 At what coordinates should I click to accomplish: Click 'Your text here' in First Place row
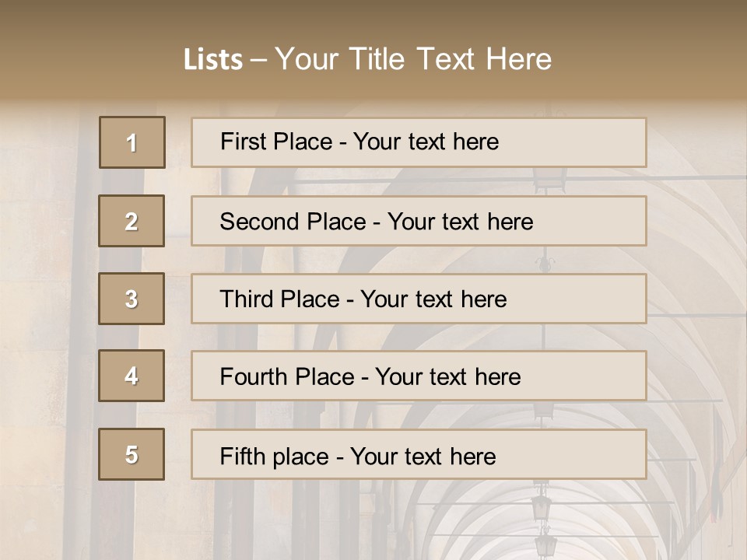pos(426,142)
